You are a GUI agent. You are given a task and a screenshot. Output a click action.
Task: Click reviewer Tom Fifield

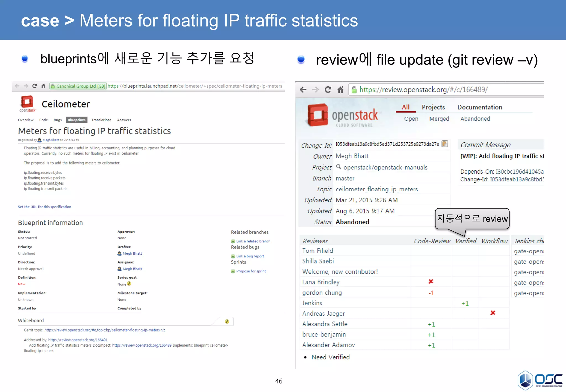click(x=318, y=251)
